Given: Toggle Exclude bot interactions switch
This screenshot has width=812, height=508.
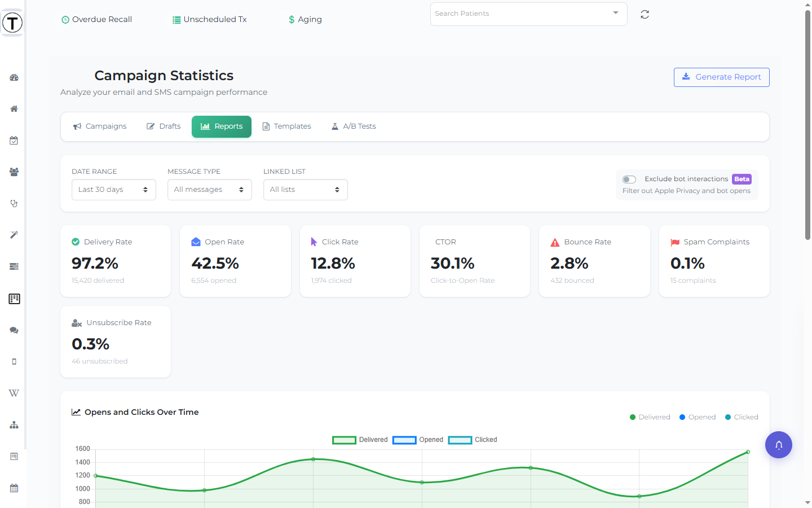Looking at the screenshot, I should (x=629, y=179).
